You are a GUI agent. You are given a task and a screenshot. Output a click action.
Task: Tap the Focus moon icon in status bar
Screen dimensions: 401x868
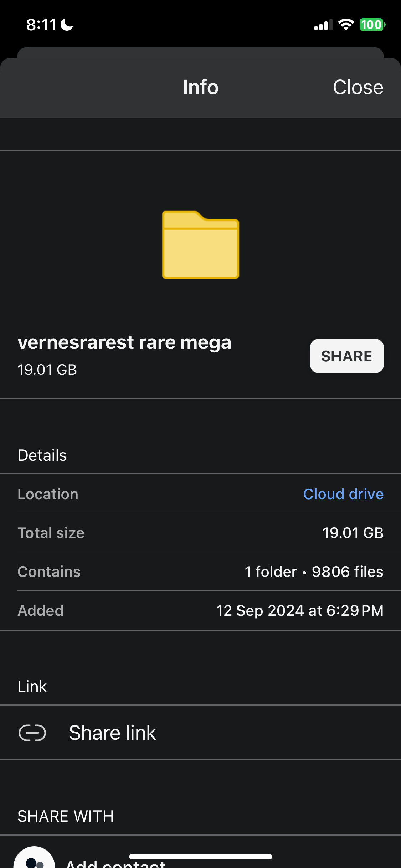coord(67,25)
